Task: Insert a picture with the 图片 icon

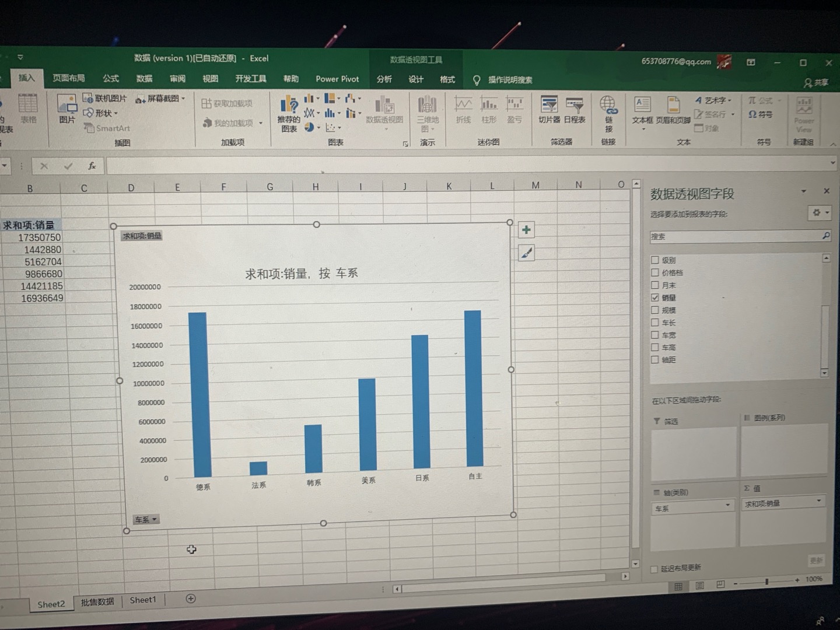Action: (66, 108)
